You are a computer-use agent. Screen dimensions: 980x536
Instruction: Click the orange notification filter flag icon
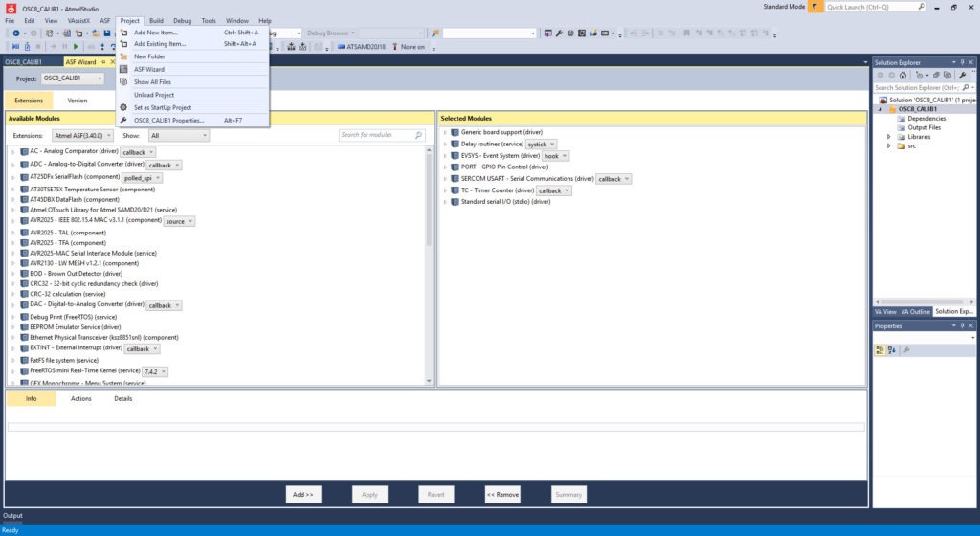coord(814,7)
